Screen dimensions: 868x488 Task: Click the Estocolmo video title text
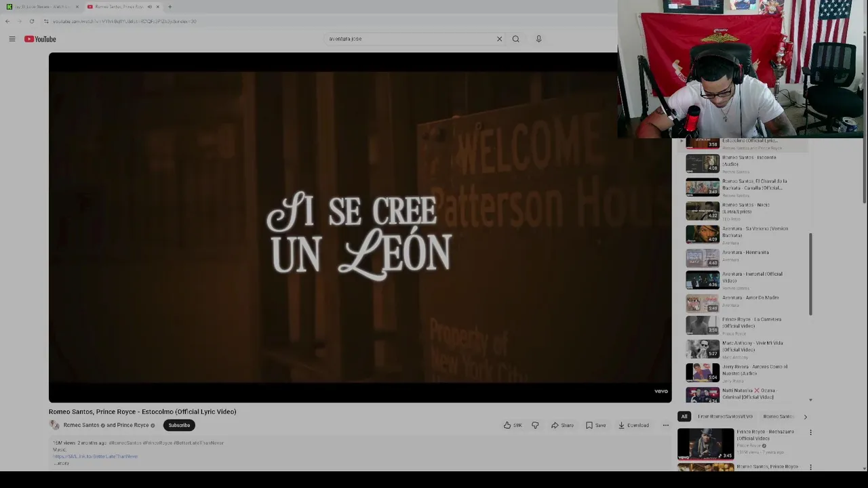pyautogui.click(x=142, y=411)
